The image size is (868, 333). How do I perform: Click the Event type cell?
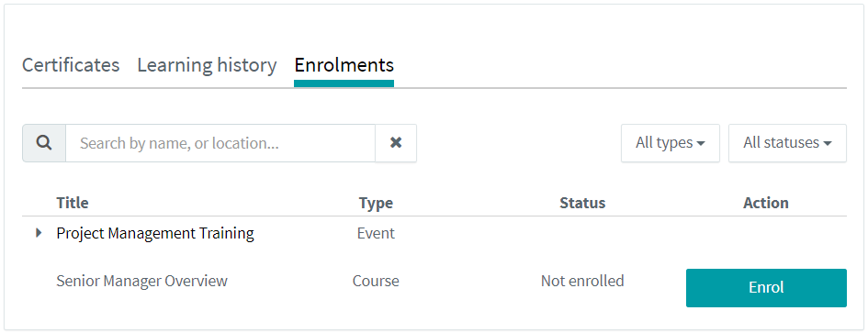coord(376,233)
